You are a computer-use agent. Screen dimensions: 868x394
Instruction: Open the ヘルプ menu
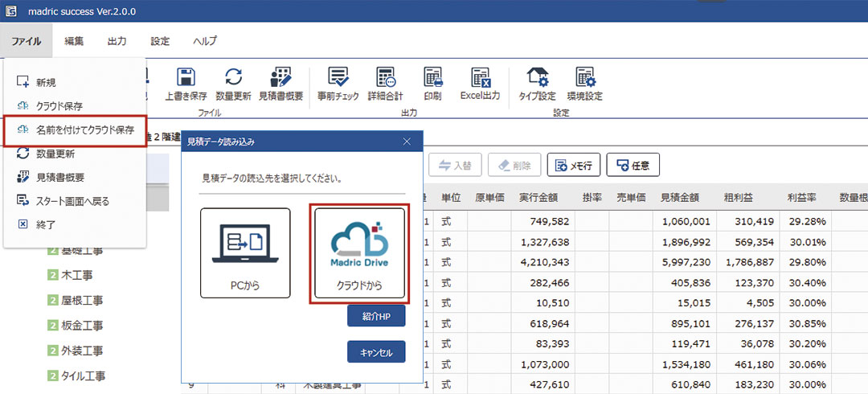pos(205,41)
